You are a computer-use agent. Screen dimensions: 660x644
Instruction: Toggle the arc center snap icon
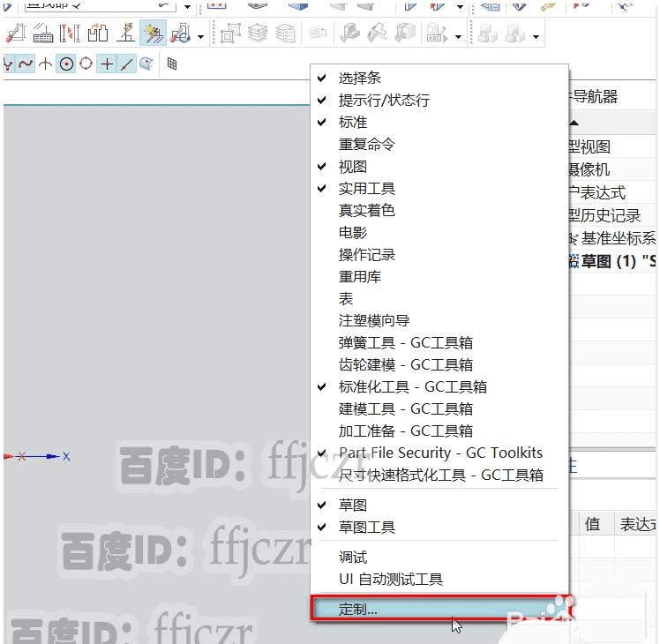pyautogui.click(x=66, y=64)
